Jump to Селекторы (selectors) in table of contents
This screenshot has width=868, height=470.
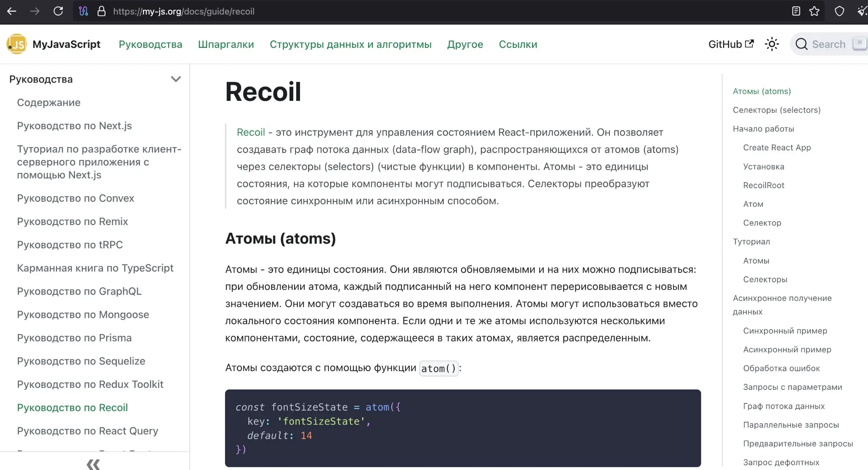(x=777, y=110)
